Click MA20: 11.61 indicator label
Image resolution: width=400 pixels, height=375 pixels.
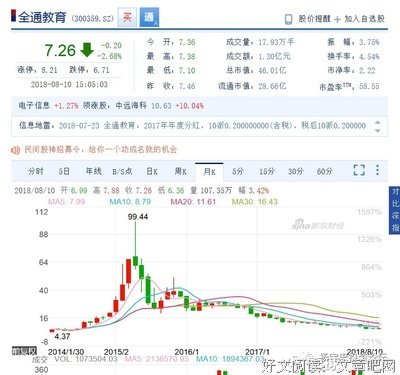click(193, 202)
